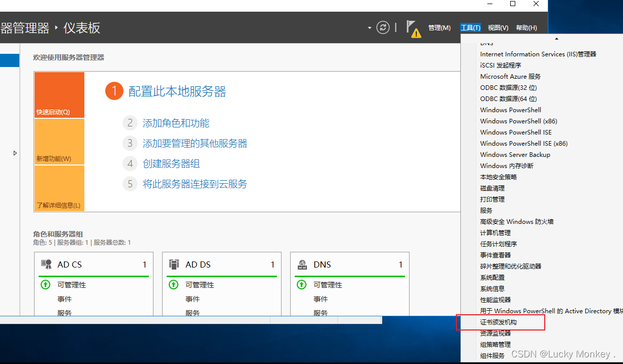Click step 2 number circle
Viewport: 623px width, 364px height.
(x=130, y=123)
